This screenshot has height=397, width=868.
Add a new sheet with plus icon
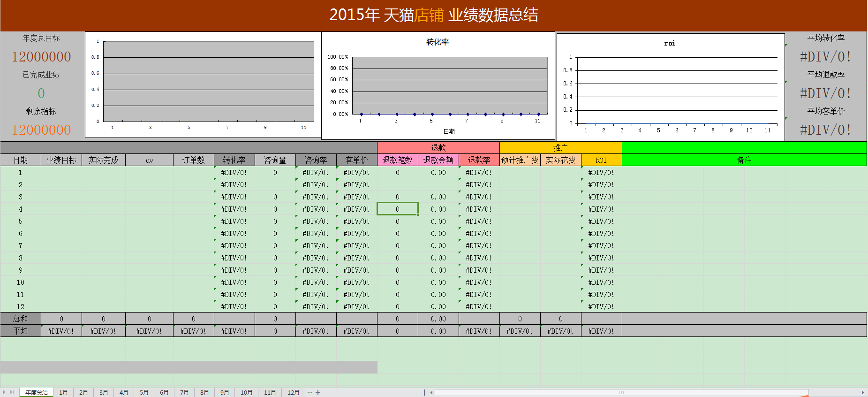(318, 392)
